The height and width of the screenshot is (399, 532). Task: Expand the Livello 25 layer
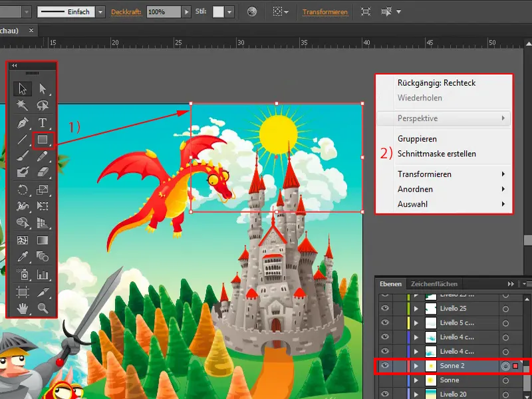pos(416,309)
